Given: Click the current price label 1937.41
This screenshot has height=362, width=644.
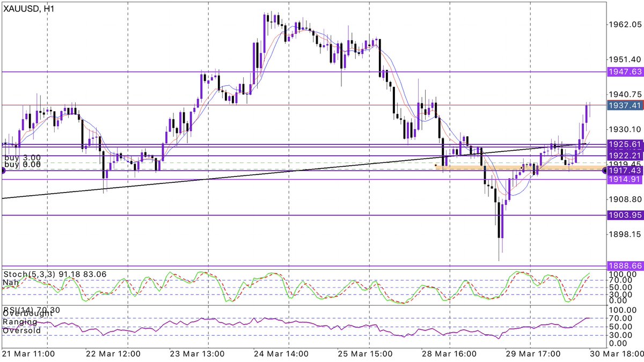Looking at the screenshot, I should coord(625,106).
